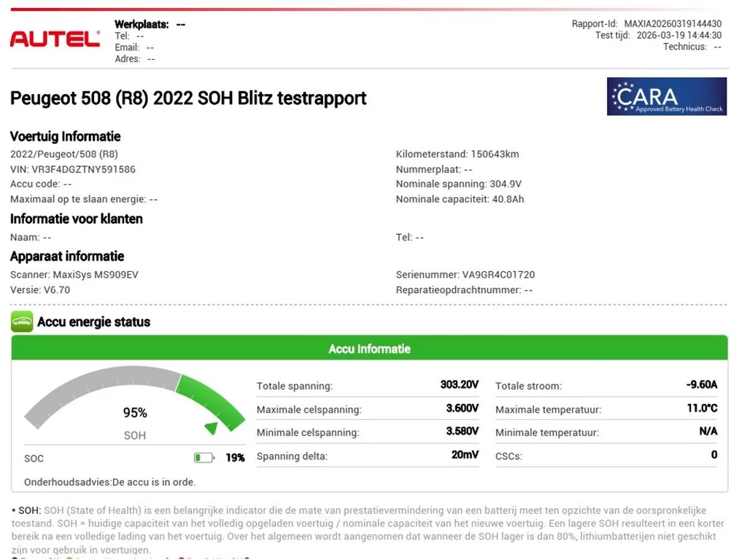Image resolution: width=747 pixels, height=560 pixels.
Task: Click the Totale stroom value -9.60A
Action: point(701,385)
